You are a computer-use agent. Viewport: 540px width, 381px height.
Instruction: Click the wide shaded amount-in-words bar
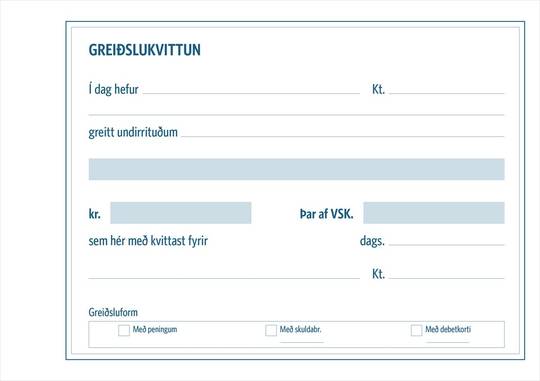[297, 169]
